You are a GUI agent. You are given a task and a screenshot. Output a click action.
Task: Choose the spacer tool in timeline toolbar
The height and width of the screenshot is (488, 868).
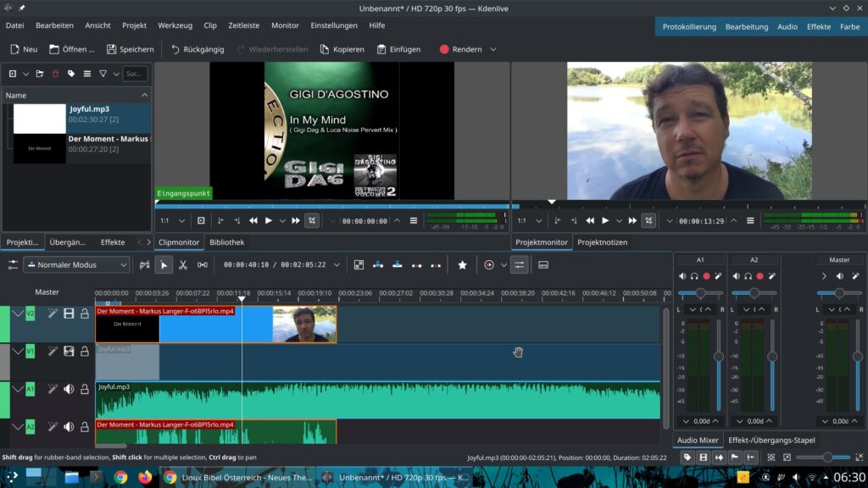(203, 265)
